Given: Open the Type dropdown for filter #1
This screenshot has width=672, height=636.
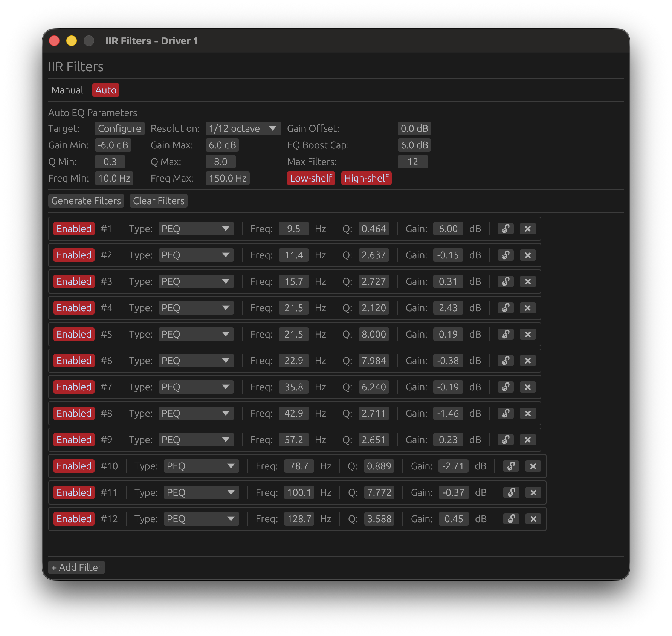Looking at the screenshot, I should coord(196,229).
